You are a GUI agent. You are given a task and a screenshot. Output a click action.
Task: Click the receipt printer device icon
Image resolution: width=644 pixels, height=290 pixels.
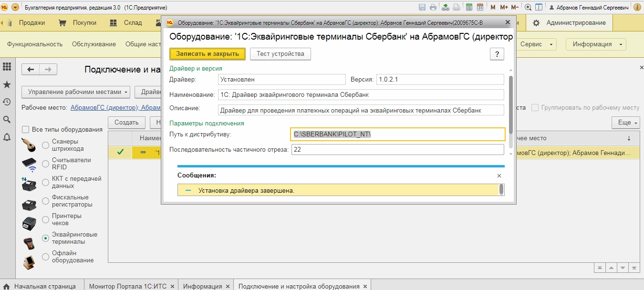(29, 223)
